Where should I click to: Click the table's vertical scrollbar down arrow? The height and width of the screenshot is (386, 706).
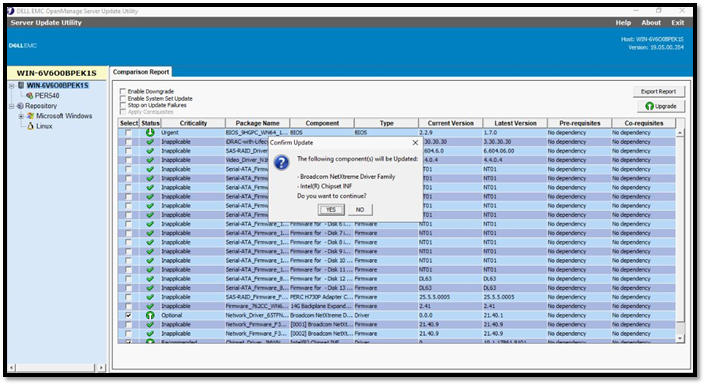680,338
